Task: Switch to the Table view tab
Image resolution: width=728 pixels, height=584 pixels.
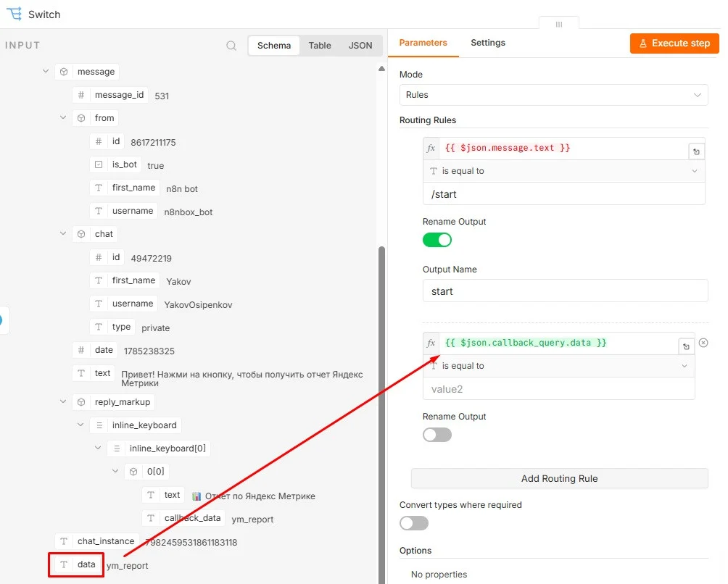Action: (x=320, y=46)
